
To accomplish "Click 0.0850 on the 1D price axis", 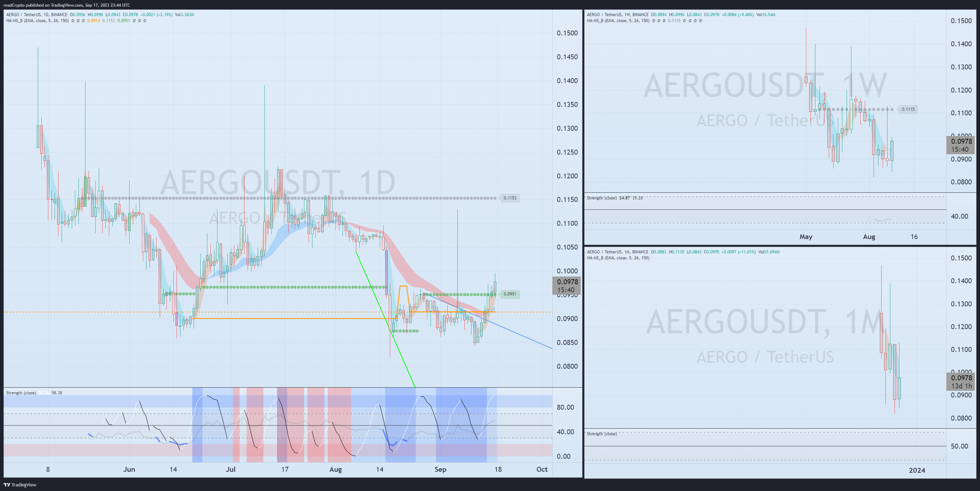I will tap(567, 342).
